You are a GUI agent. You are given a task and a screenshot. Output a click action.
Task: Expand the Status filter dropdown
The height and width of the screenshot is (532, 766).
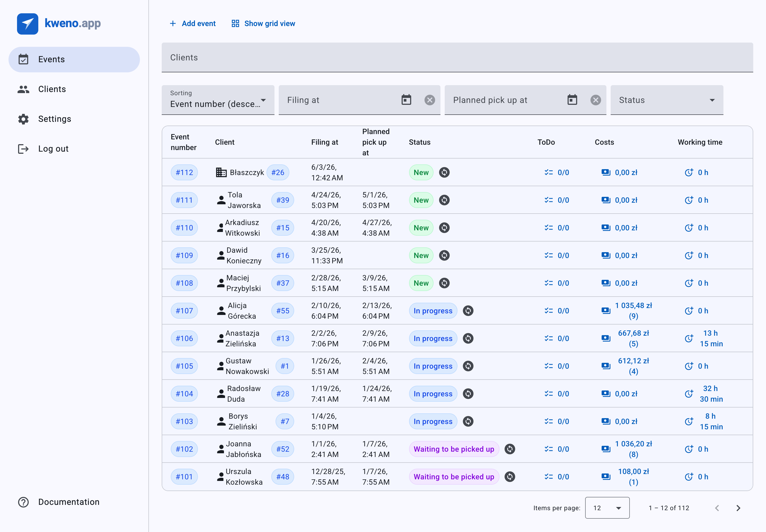pos(667,100)
